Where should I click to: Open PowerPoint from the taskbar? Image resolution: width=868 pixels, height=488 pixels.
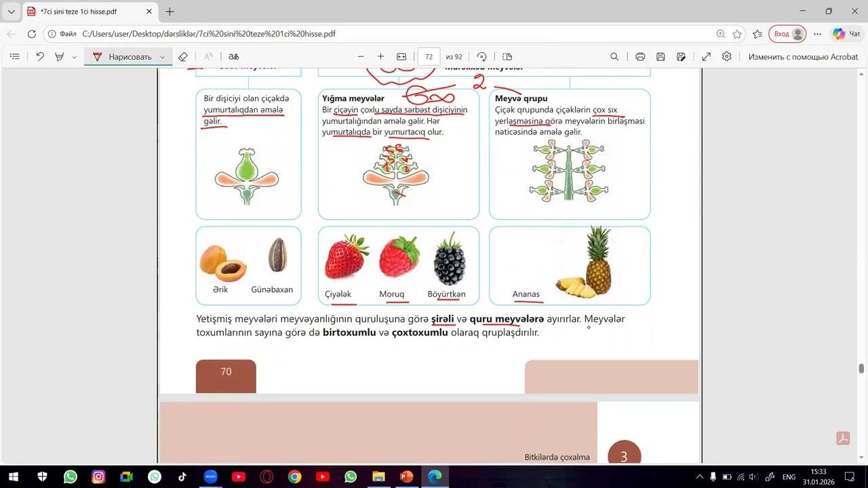tap(406, 476)
